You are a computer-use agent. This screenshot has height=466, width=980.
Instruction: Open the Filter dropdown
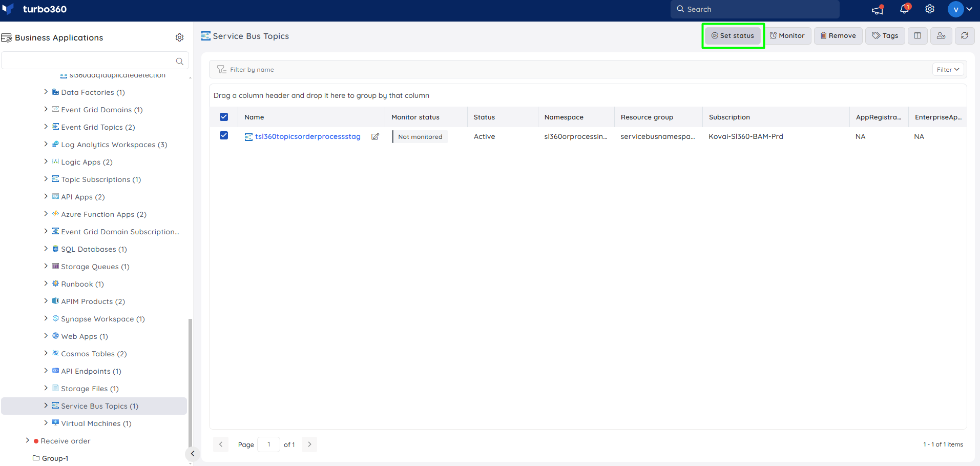pos(948,70)
